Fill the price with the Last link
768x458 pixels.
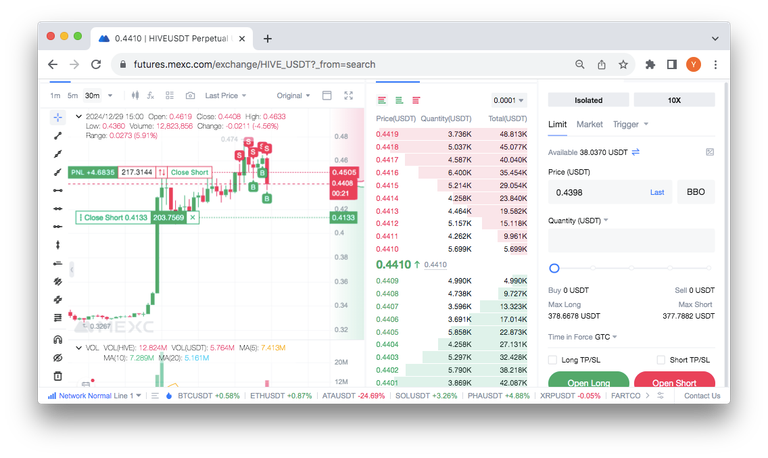pyautogui.click(x=657, y=193)
